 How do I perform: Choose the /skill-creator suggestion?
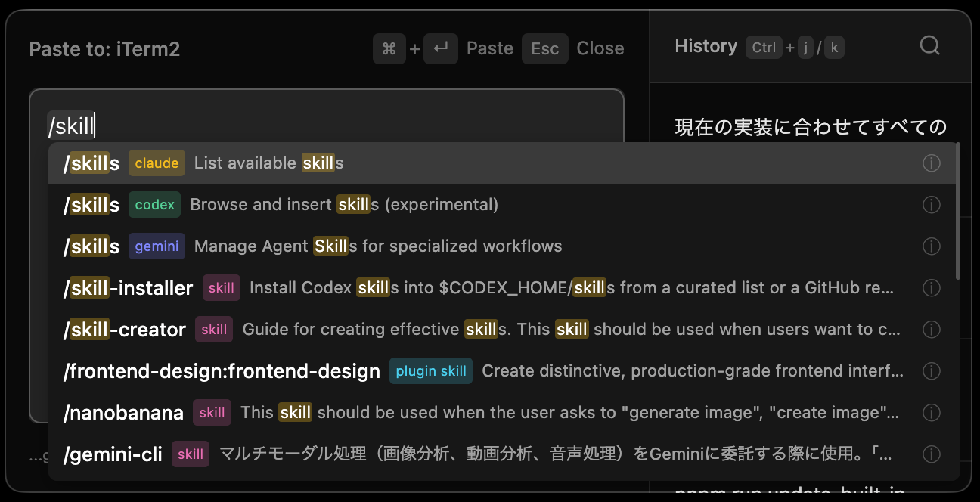(x=502, y=330)
